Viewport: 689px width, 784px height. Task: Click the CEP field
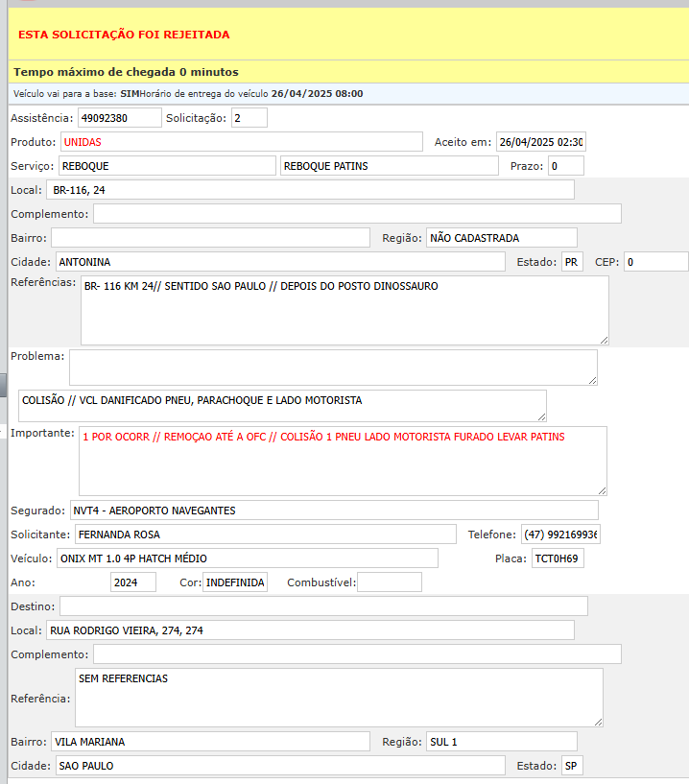point(656,262)
